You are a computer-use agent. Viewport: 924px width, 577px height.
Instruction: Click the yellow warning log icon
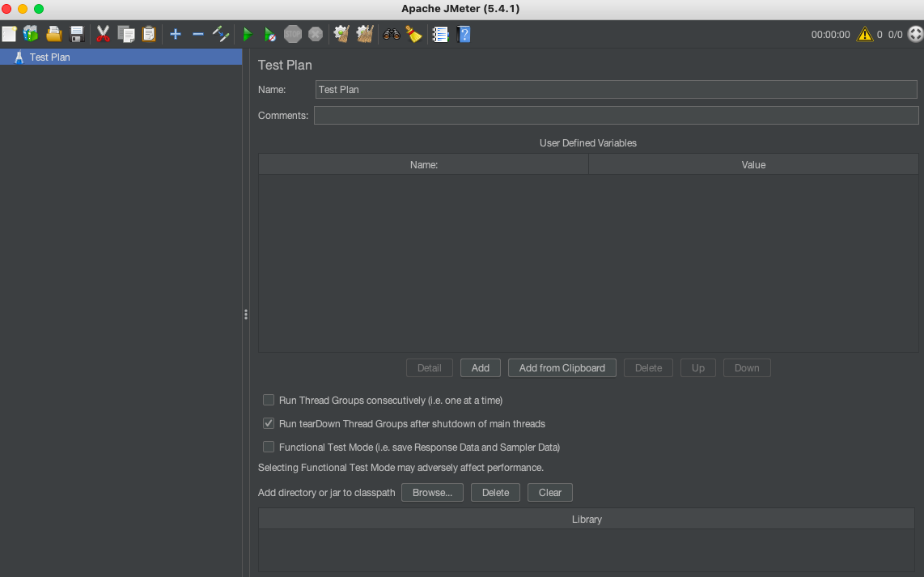click(x=864, y=34)
